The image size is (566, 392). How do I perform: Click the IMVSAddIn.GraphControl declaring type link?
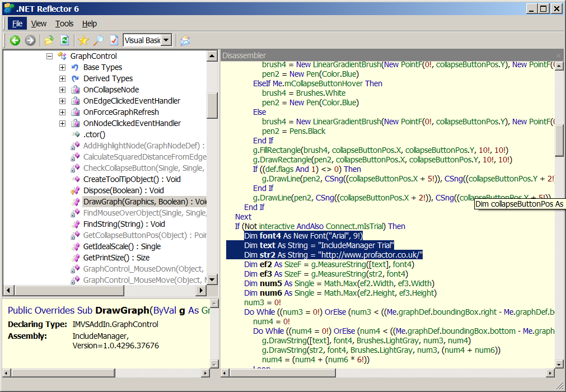(115, 324)
